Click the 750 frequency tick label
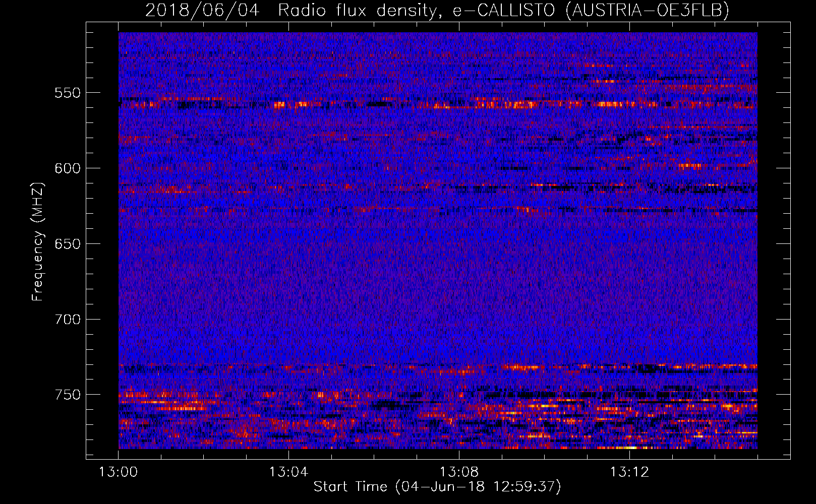 click(x=68, y=395)
